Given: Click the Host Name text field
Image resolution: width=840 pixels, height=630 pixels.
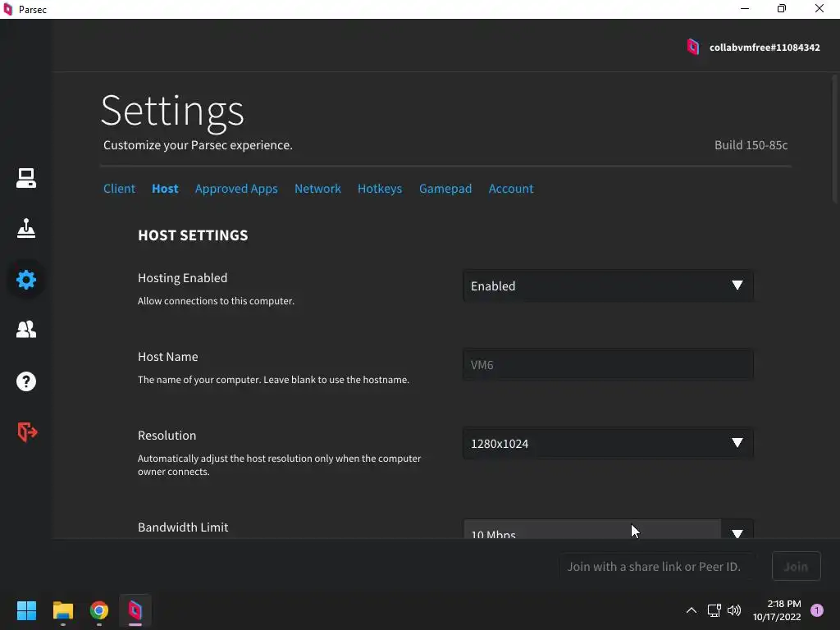Looking at the screenshot, I should tap(608, 364).
